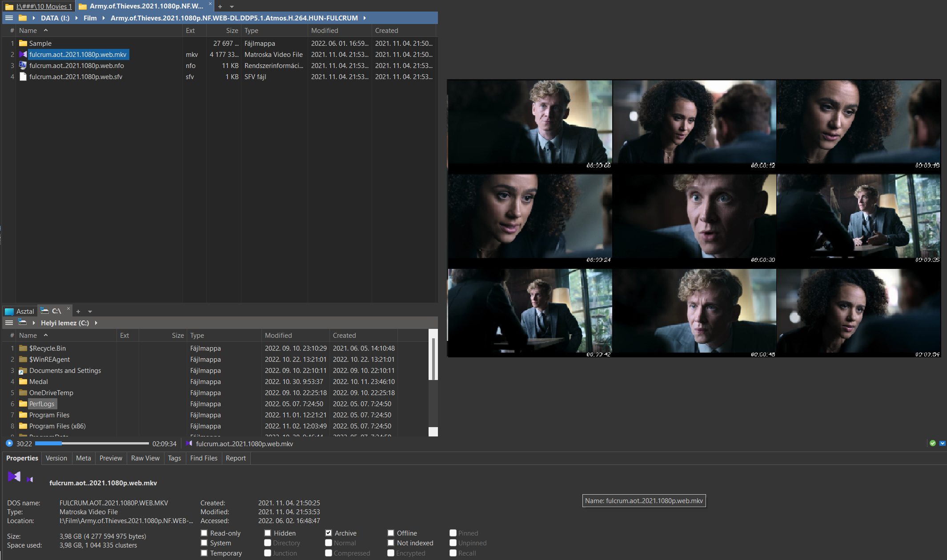Open the tab list dropdown of the upper pane

coord(232,7)
